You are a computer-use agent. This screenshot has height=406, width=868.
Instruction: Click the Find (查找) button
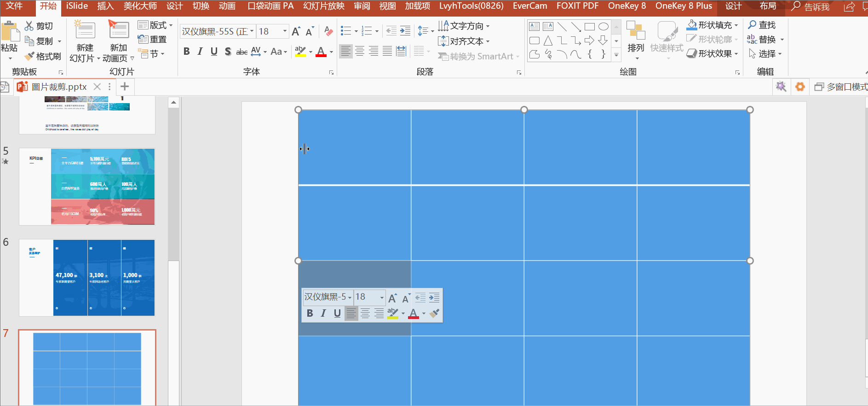pyautogui.click(x=762, y=25)
